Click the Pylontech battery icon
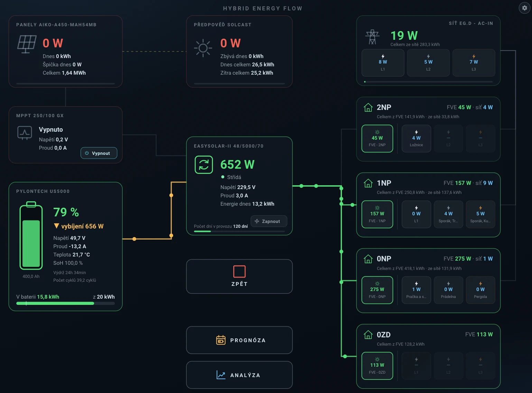The width and height of the screenshot is (532, 393). tap(31, 236)
